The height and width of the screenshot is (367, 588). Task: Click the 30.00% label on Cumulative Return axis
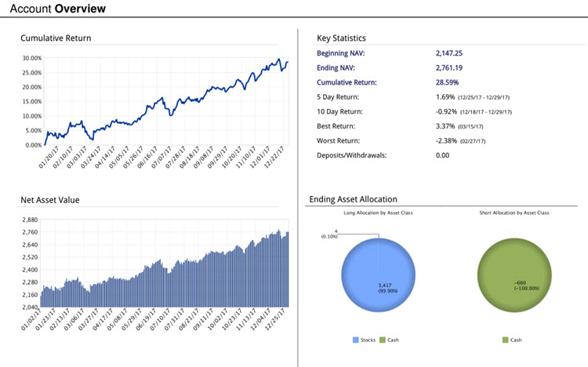coord(32,58)
